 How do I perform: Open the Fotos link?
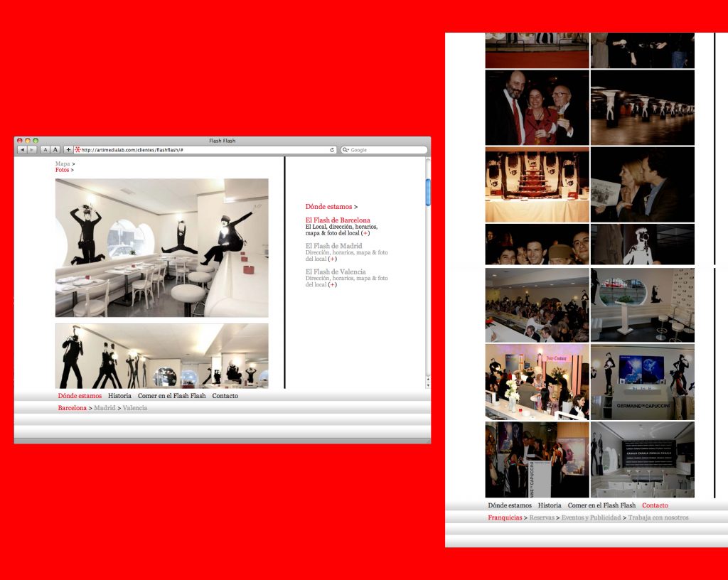point(63,171)
